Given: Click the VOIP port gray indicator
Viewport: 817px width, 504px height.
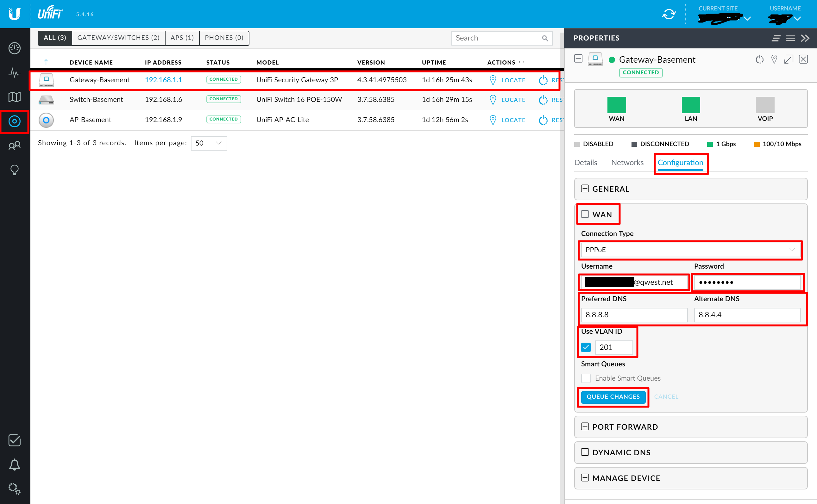Looking at the screenshot, I should pos(765,105).
